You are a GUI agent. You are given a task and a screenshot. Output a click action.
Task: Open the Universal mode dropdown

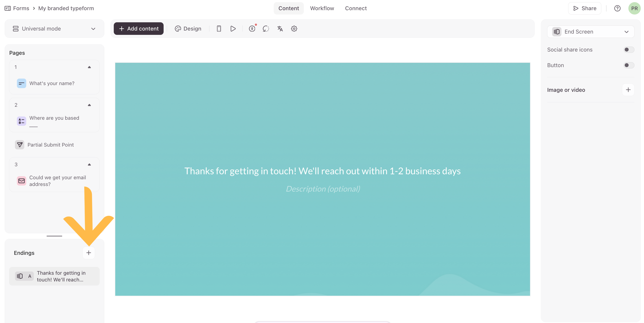(x=54, y=29)
